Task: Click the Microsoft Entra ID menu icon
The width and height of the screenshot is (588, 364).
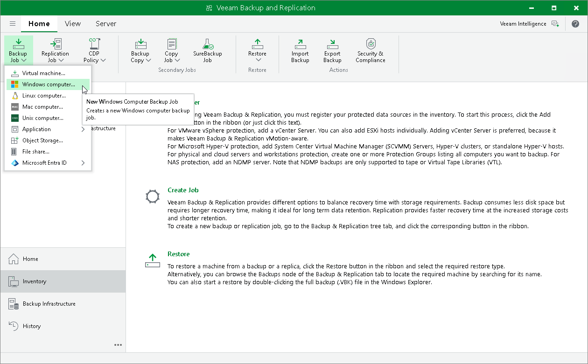Action: (15, 163)
